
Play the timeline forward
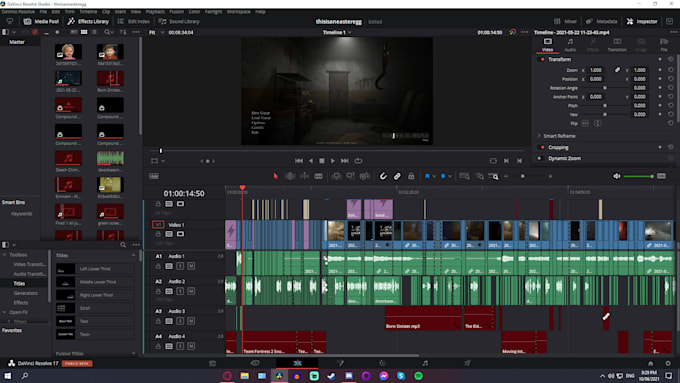point(333,160)
